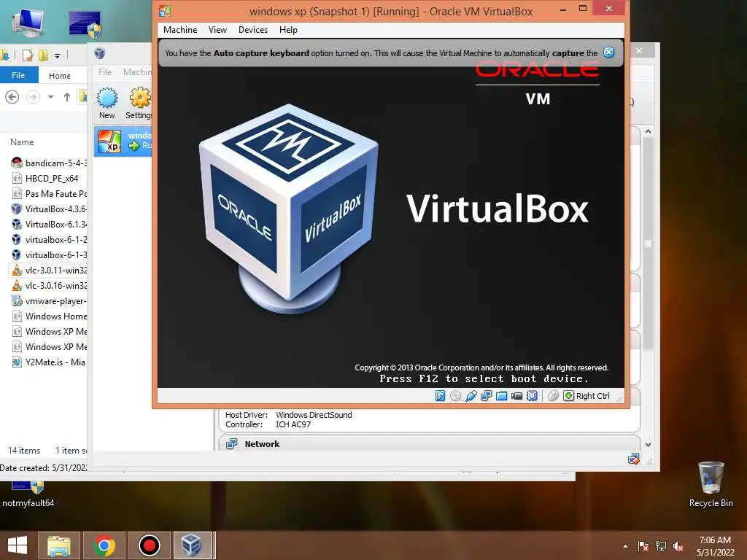Open Google Chrome from taskbar
Viewport: 747px width, 560px height.
[104, 545]
